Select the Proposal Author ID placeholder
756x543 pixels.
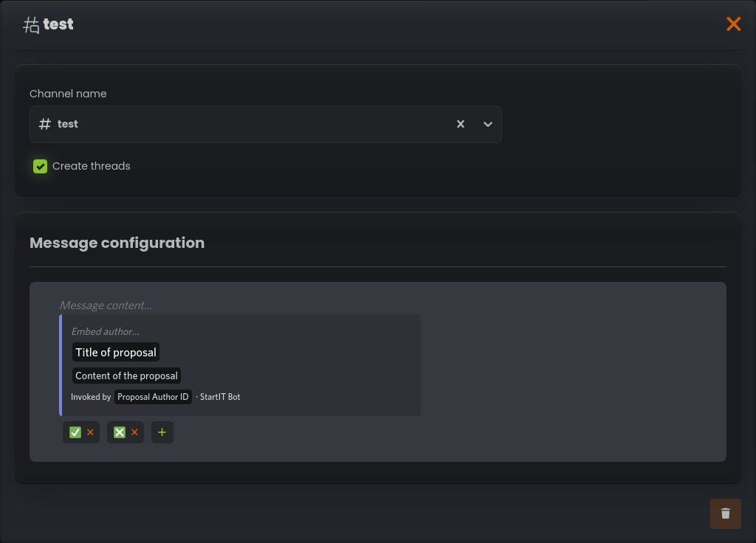(153, 396)
